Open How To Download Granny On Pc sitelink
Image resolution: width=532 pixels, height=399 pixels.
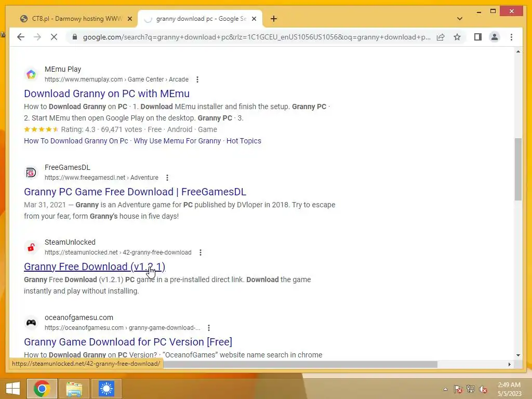point(76,141)
